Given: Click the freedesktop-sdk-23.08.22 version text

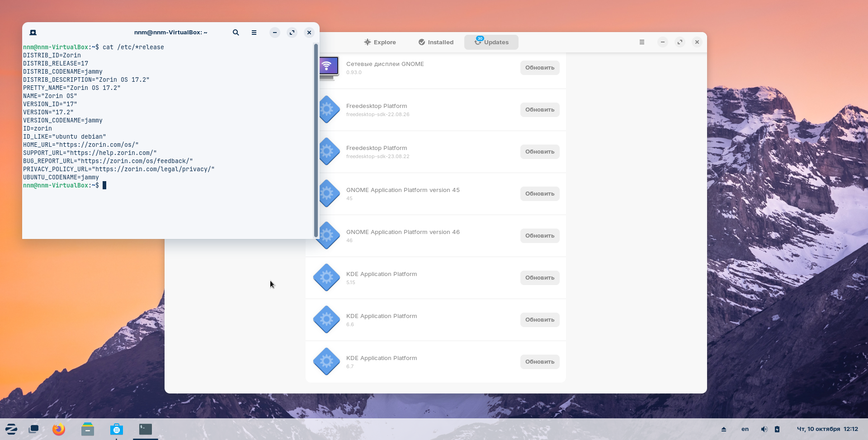Looking at the screenshot, I should point(378,157).
